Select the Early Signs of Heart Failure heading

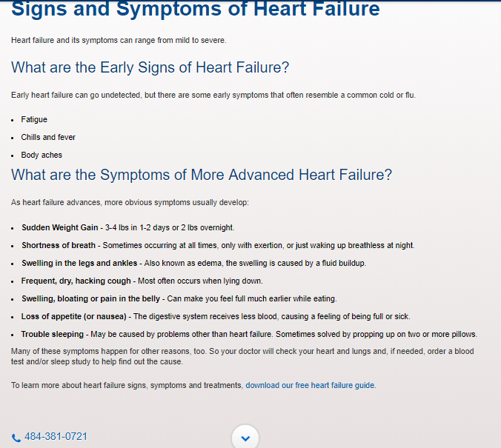click(150, 67)
